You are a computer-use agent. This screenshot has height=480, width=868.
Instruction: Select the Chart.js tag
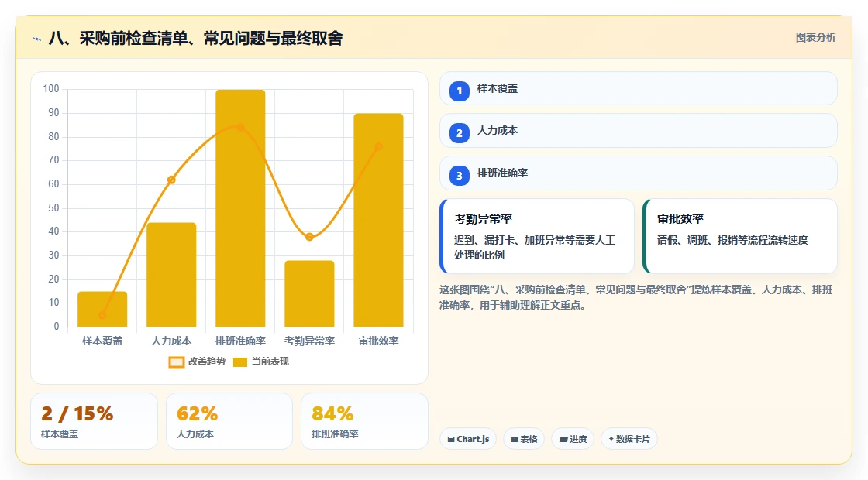point(468,439)
